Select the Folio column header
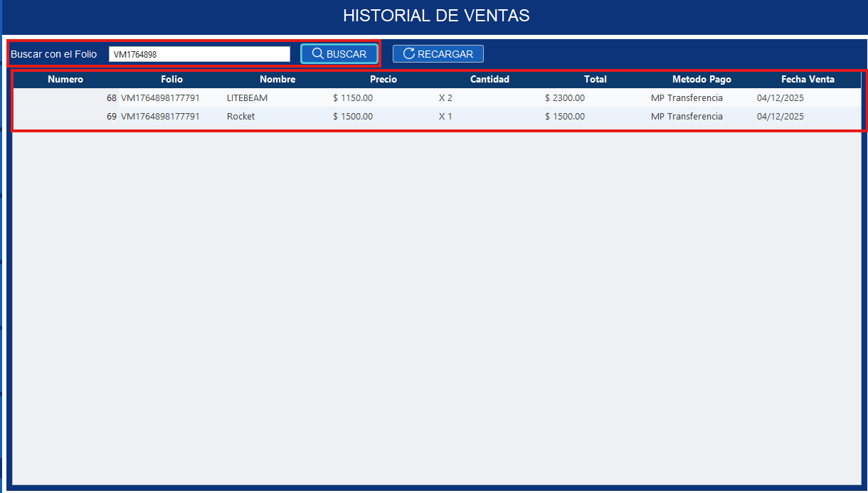The image size is (868, 493). pos(171,79)
